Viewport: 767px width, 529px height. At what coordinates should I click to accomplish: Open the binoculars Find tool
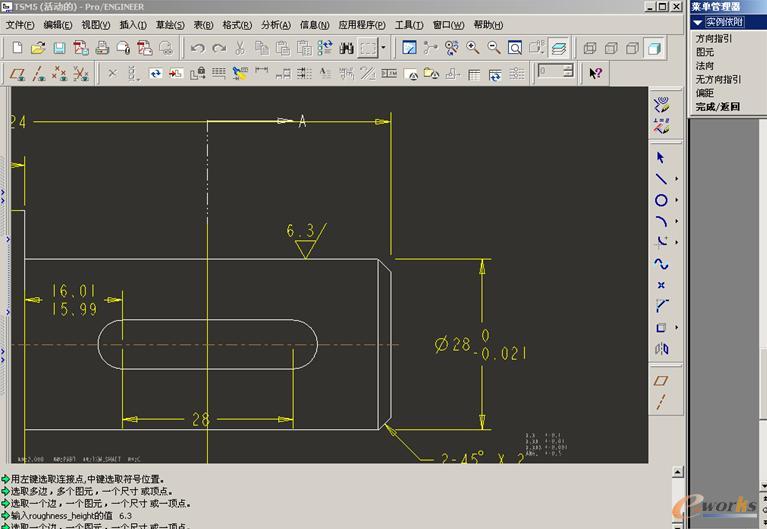[x=346, y=48]
